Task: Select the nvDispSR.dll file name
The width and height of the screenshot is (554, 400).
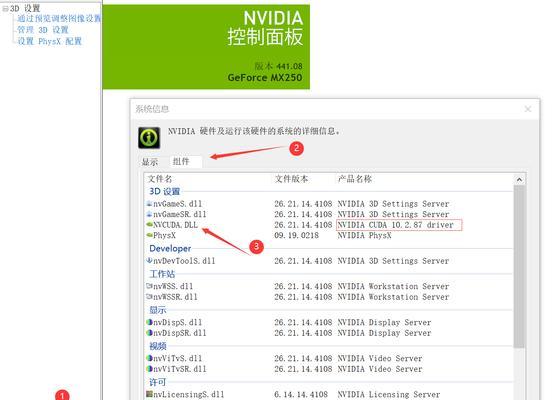Action: [180, 333]
